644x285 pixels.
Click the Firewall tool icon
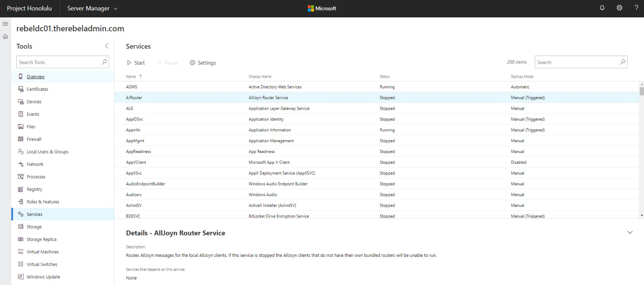20,139
